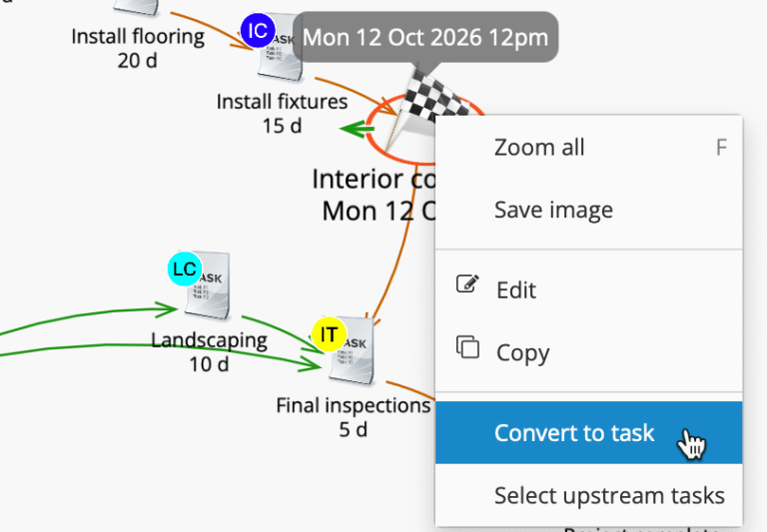Click the Landscaping task label
The height and width of the screenshot is (532, 767).
[209, 340]
